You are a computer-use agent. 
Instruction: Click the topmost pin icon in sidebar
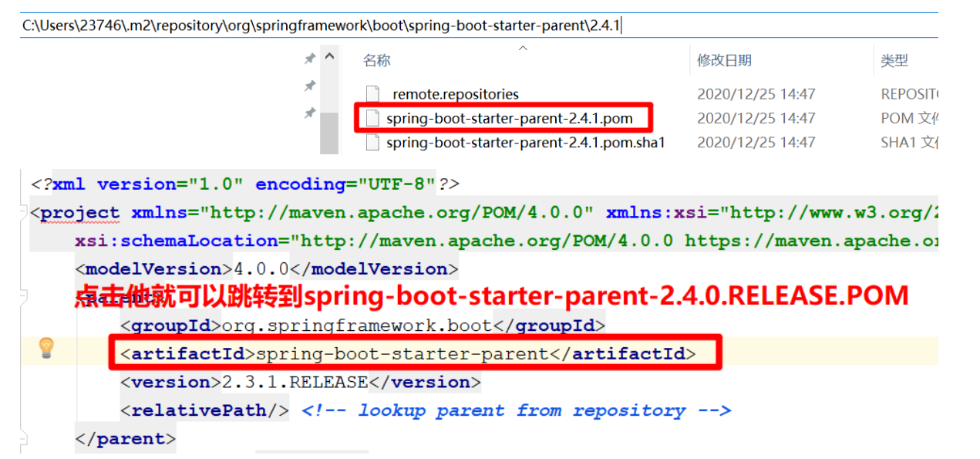[x=309, y=57]
